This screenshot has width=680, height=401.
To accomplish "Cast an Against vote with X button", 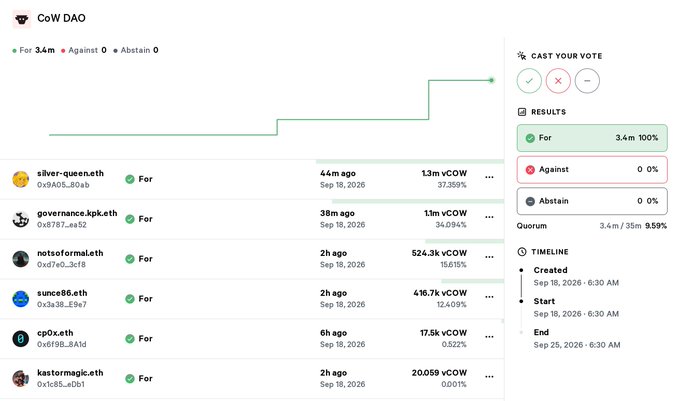I will click(558, 81).
